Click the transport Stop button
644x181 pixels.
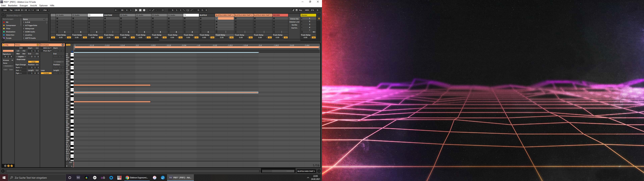[x=140, y=10]
